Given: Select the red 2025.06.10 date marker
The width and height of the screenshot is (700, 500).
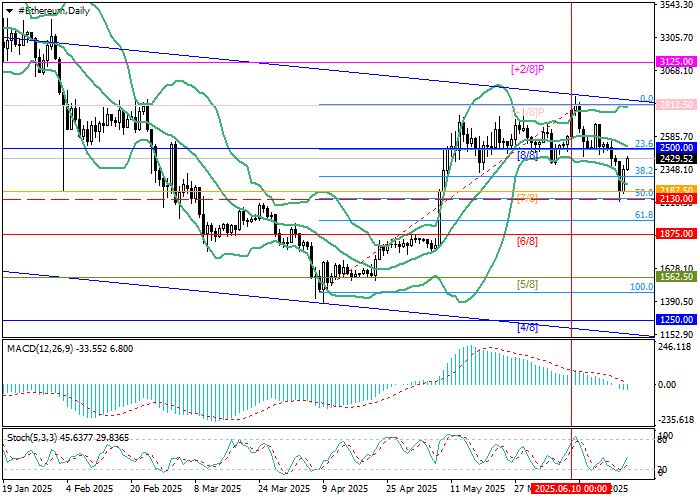Looking at the screenshot, I should [570, 489].
